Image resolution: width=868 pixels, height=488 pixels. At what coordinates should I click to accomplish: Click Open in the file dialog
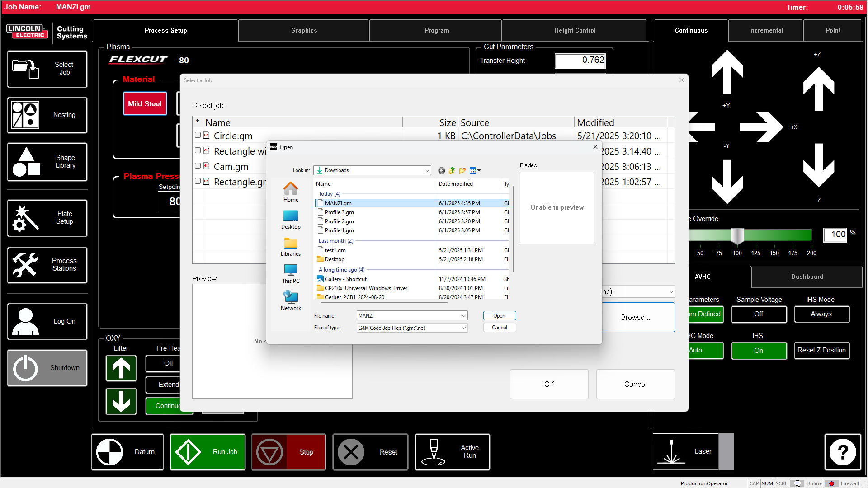pos(500,316)
